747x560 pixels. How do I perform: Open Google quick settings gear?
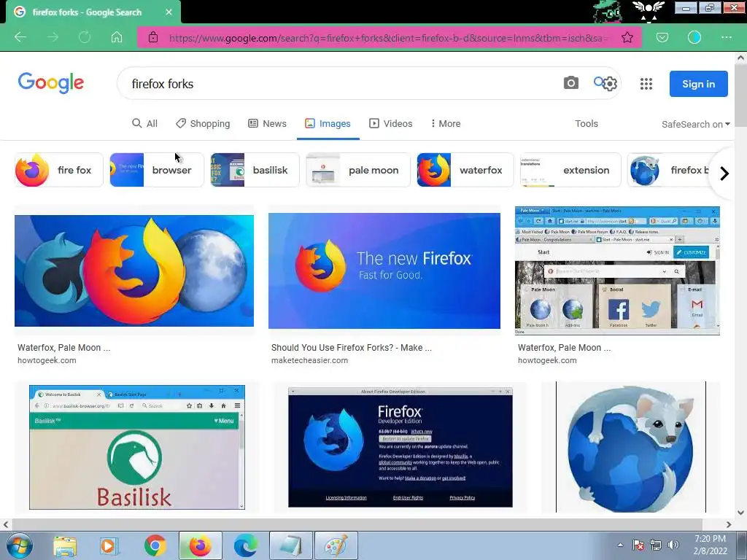click(x=610, y=85)
